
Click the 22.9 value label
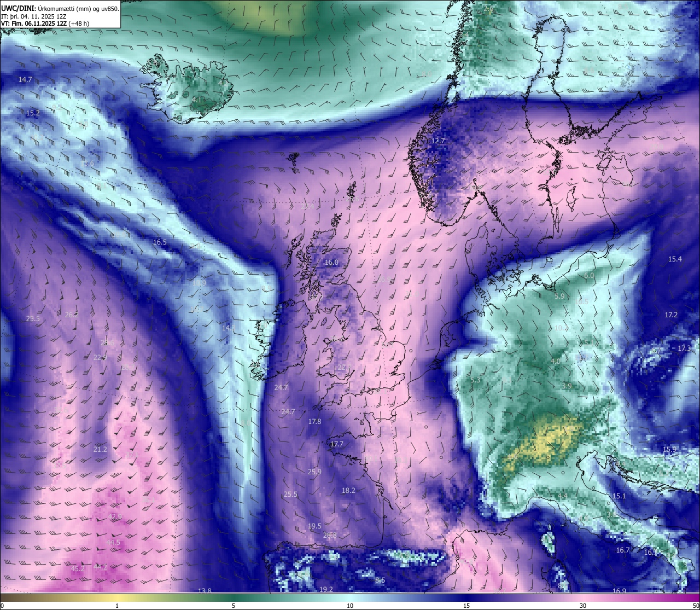point(100,357)
